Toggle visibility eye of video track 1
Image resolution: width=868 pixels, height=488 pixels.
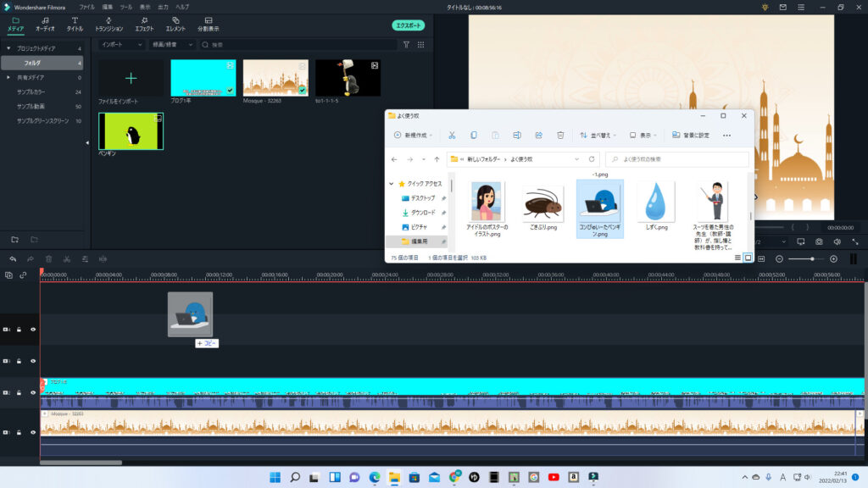[33, 433]
